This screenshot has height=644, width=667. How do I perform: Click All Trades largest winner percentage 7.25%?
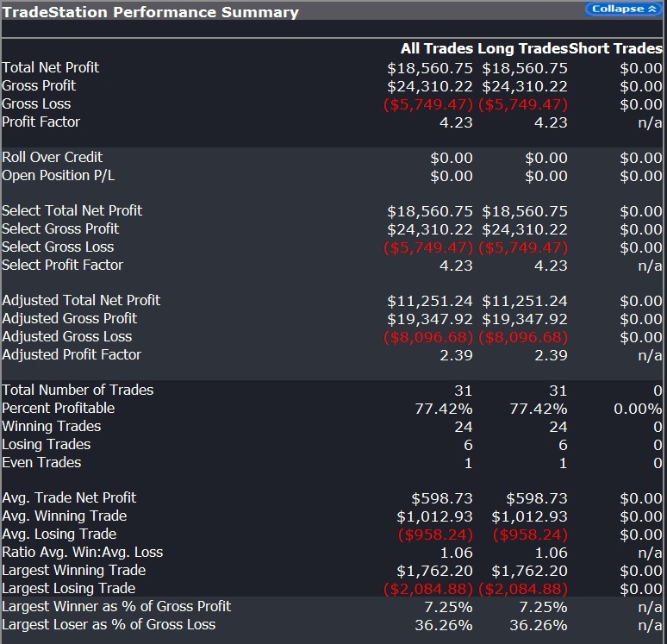coord(449,608)
